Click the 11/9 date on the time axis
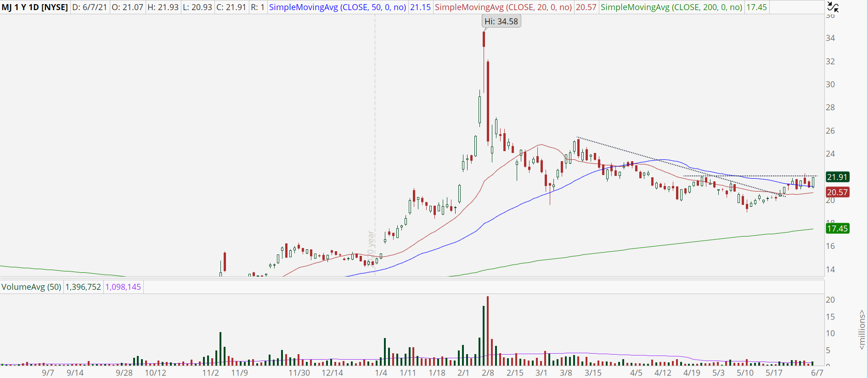 tap(239, 372)
